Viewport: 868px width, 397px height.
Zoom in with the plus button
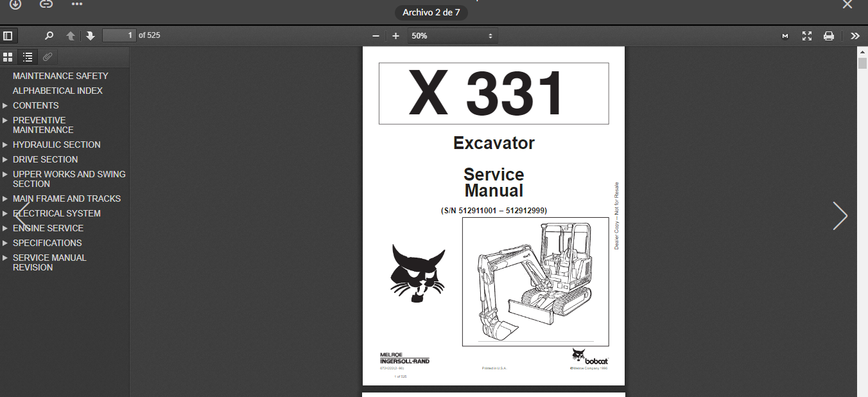(x=395, y=36)
